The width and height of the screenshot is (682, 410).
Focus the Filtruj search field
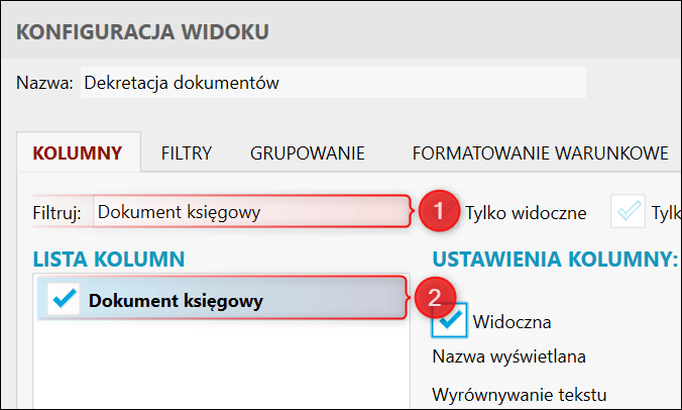tap(251, 212)
